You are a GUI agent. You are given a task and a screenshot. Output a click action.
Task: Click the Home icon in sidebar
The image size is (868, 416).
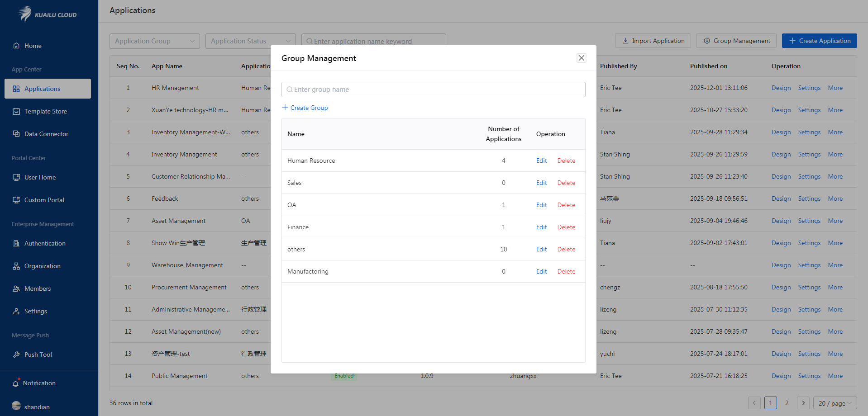click(16, 46)
